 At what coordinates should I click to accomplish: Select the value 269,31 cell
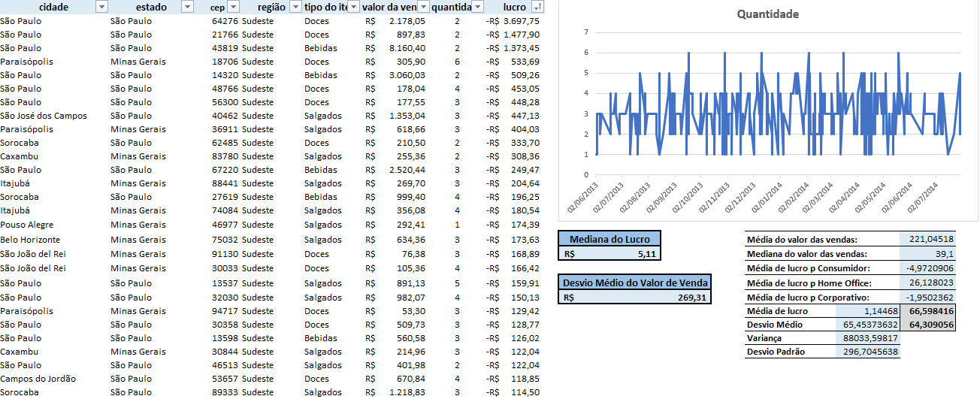(634, 297)
